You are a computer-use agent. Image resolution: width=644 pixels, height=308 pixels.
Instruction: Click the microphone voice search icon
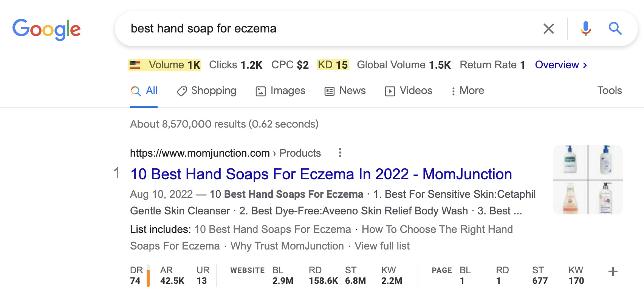[585, 28]
